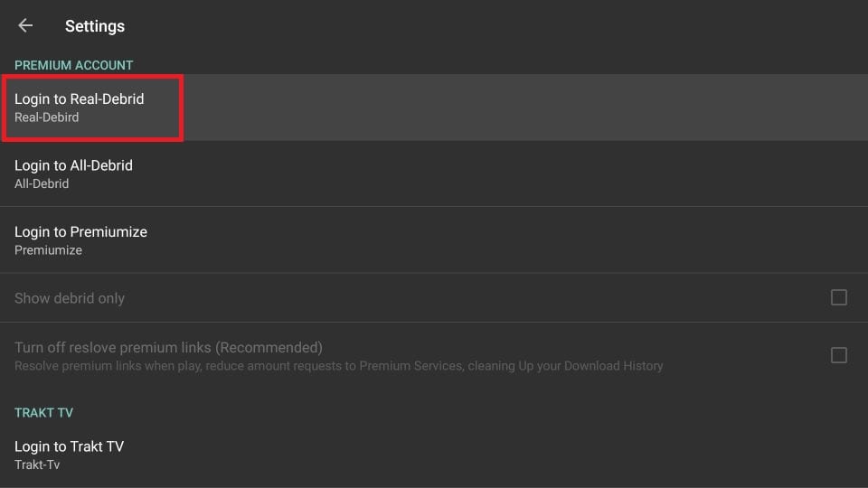Click the Settings page title
Image resolution: width=868 pixels, height=488 pixels.
pyautogui.click(x=95, y=26)
